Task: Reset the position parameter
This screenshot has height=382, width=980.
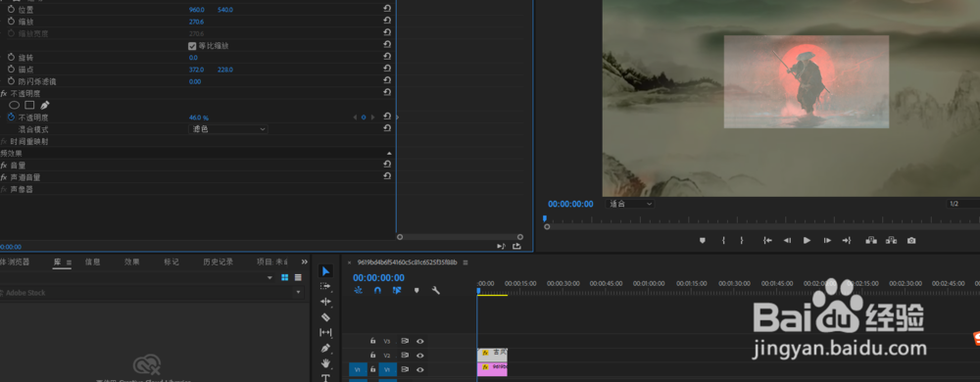Action: point(387,10)
